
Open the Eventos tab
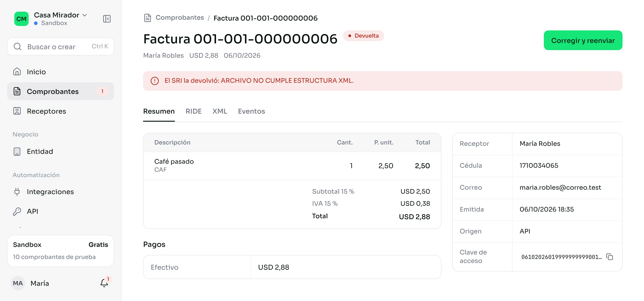point(251,111)
